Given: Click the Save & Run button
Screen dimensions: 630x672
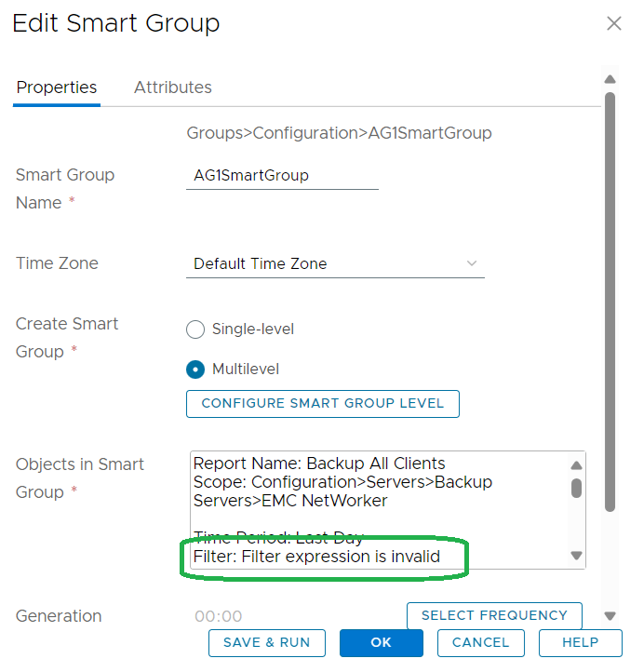Looking at the screenshot, I should click(x=267, y=642).
